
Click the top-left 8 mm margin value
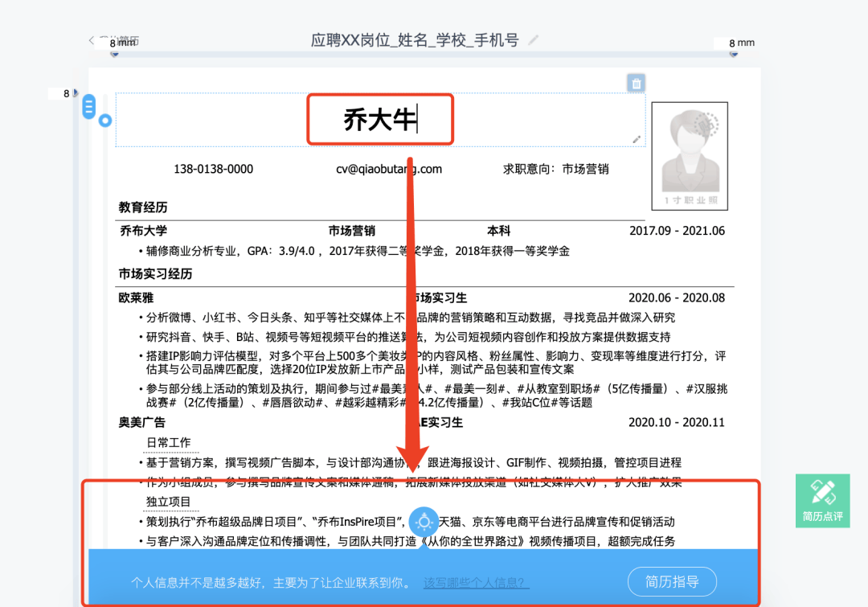tap(113, 42)
